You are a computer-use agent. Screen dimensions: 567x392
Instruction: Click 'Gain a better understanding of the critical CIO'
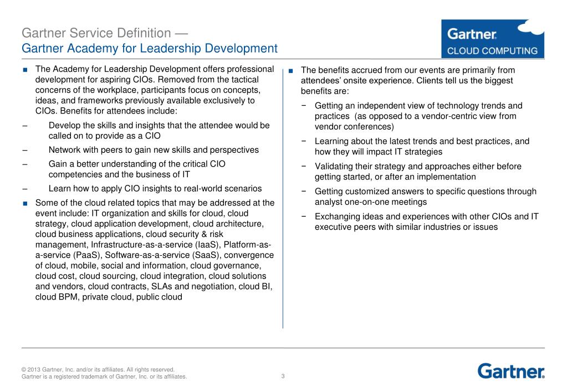tap(137, 169)
